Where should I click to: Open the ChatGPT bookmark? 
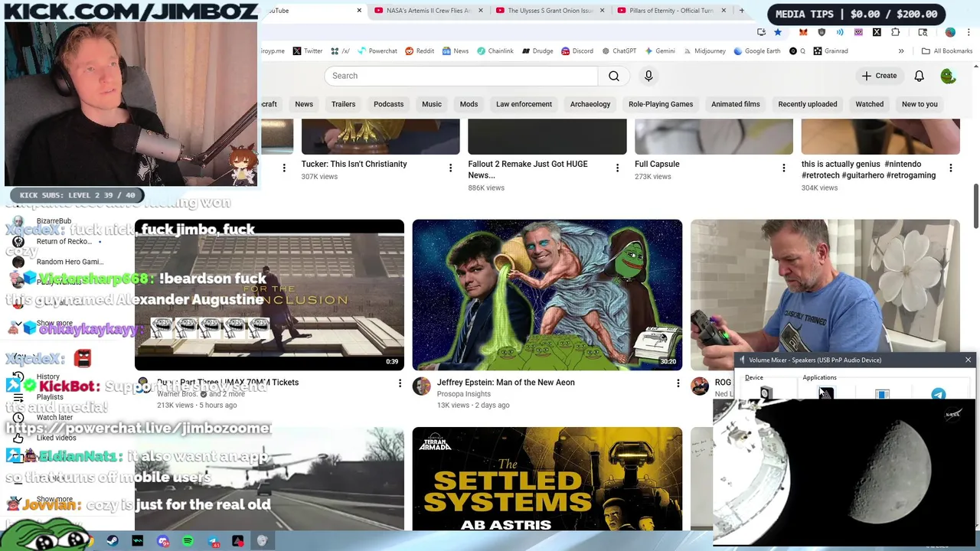[619, 51]
